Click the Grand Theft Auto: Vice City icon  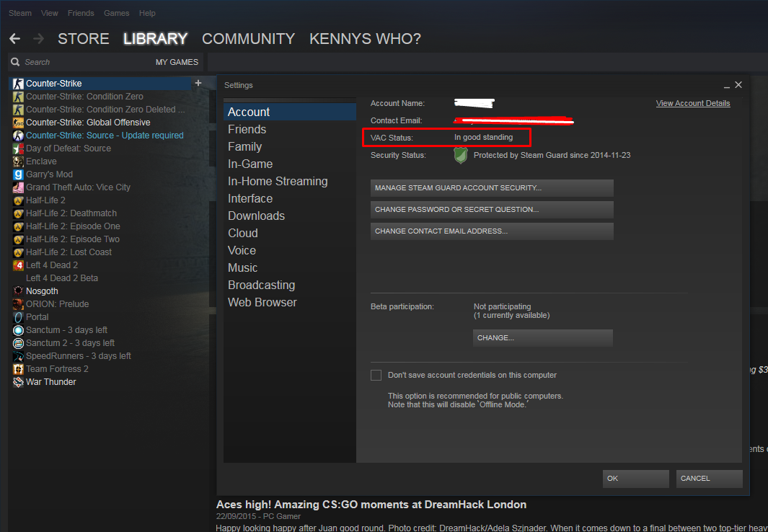(18, 187)
